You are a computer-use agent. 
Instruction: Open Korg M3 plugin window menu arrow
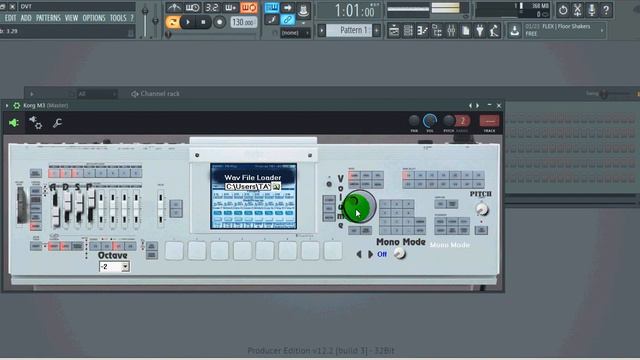(x=7, y=106)
